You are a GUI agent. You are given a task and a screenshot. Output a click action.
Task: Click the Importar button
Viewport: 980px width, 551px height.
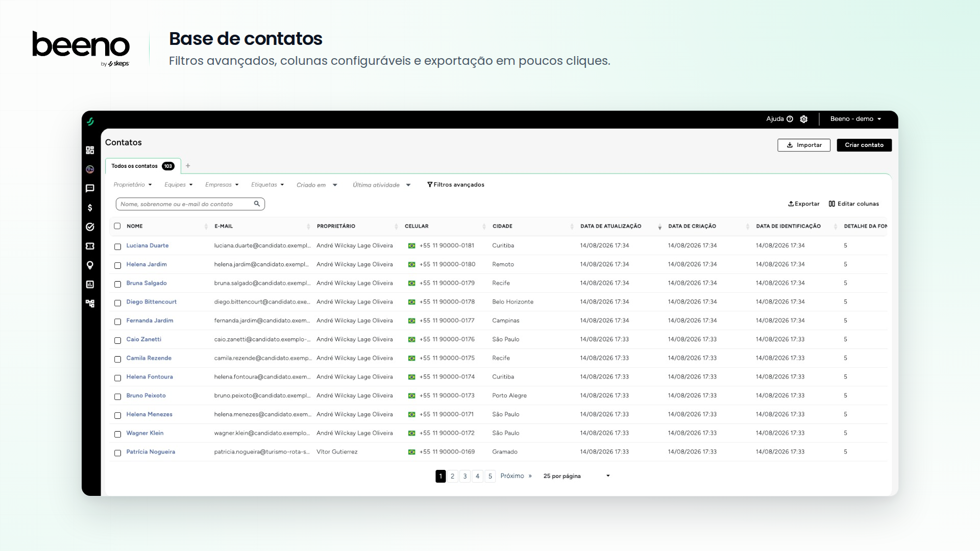coord(804,145)
